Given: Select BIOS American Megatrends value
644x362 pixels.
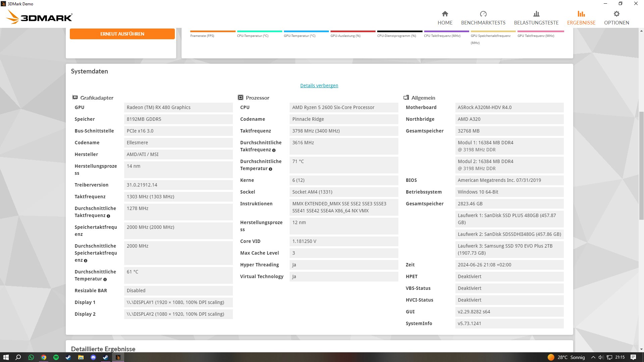Looking at the screenshot, I should point(509,180).
